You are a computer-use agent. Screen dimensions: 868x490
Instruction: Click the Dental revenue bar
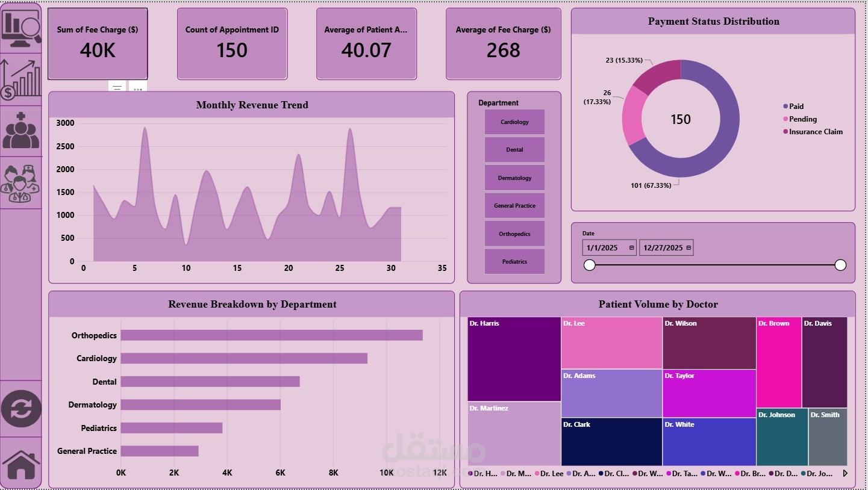click(x=210, y=382)
